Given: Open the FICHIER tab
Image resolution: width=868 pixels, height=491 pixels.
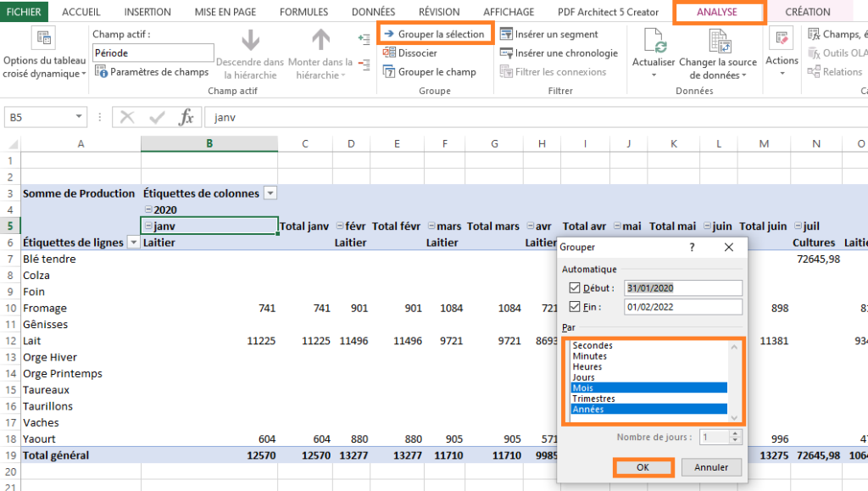Looking at the screenshot, I should click(x=24, y=12).
